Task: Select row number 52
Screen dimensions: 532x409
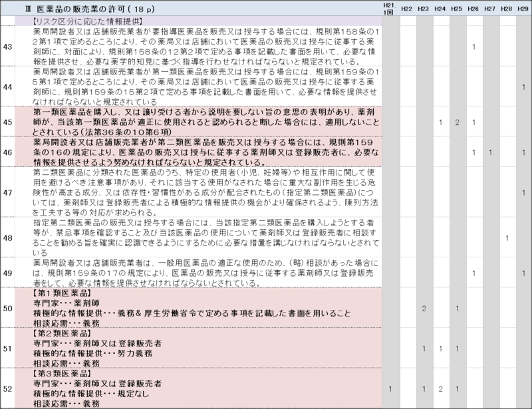Action: tap(7, 389)
